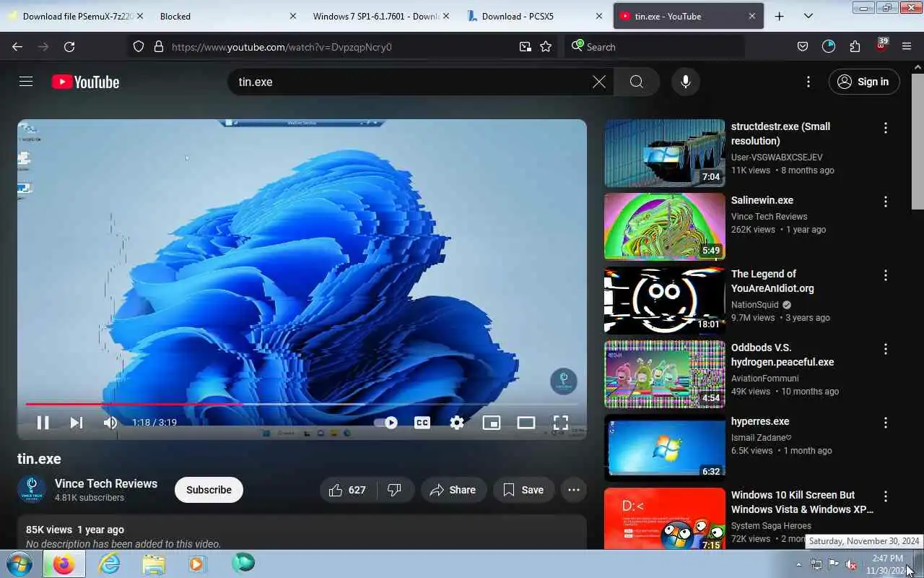
Task: Open options for hyperres.exe video
Action: [x=886, y=423]
